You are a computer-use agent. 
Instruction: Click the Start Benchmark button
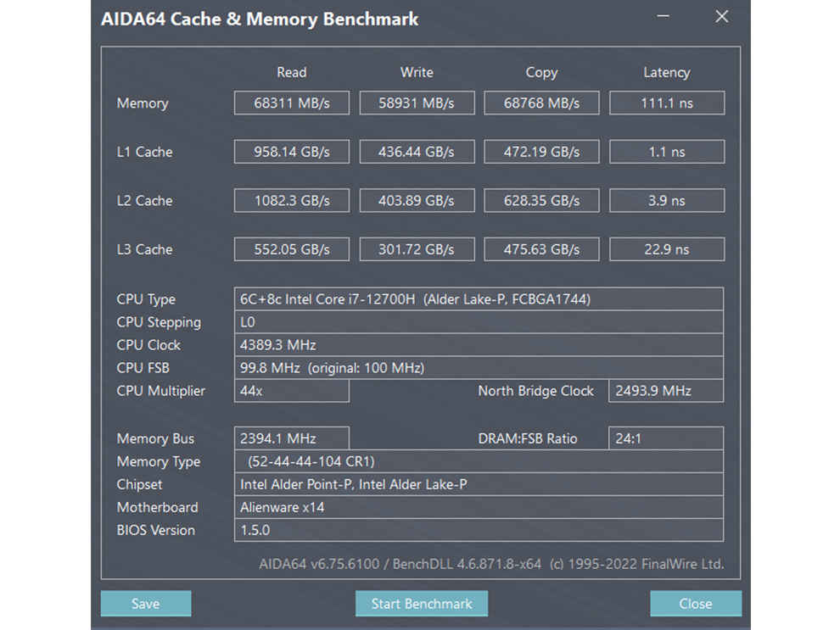click(x=422, y=603)
